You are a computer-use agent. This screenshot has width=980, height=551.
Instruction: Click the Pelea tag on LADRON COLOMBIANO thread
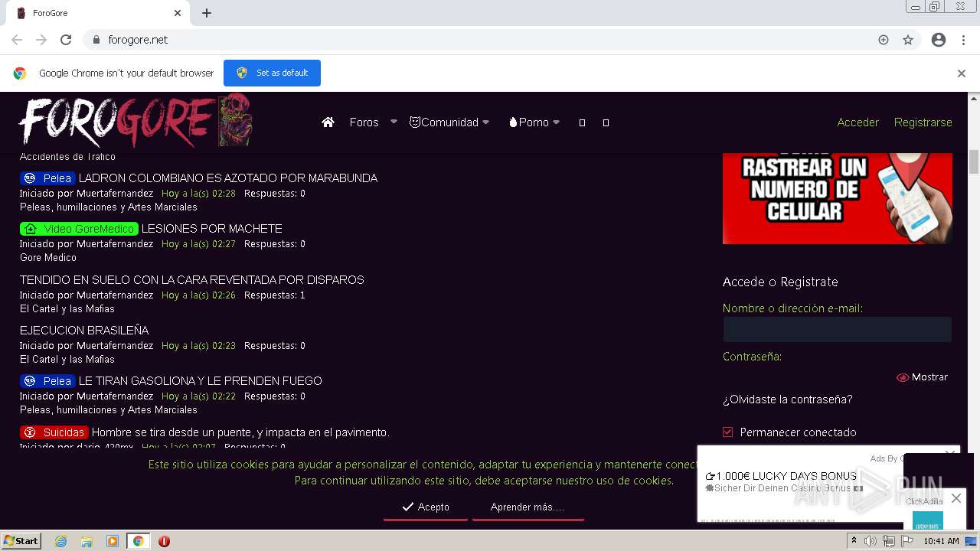point(47,178)
